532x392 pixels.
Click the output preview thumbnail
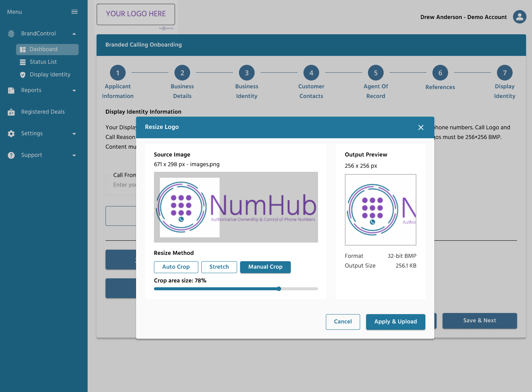coord(381,210)
